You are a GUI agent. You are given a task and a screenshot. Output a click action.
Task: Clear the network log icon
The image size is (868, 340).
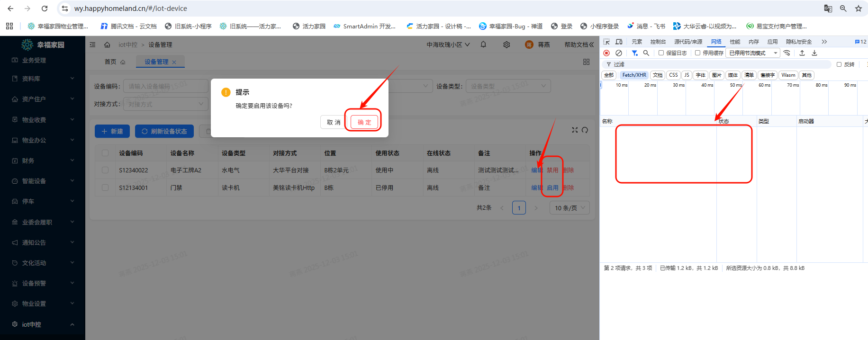619,53
